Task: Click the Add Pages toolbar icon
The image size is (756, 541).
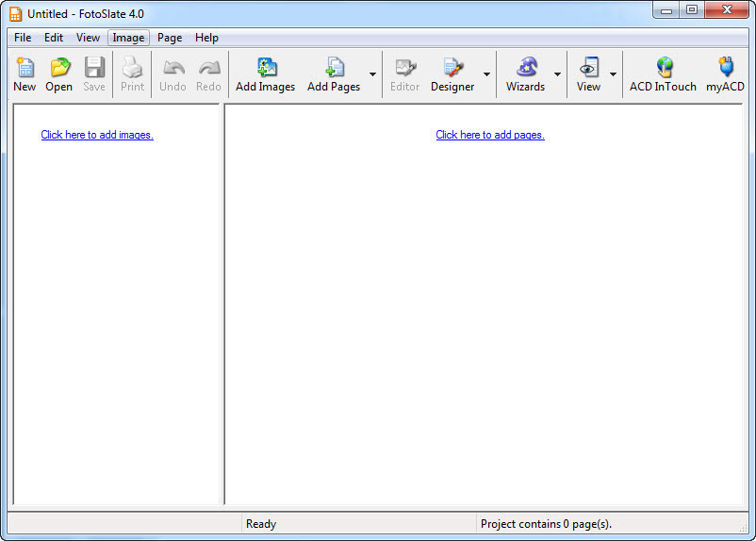Action: (334, 68)
